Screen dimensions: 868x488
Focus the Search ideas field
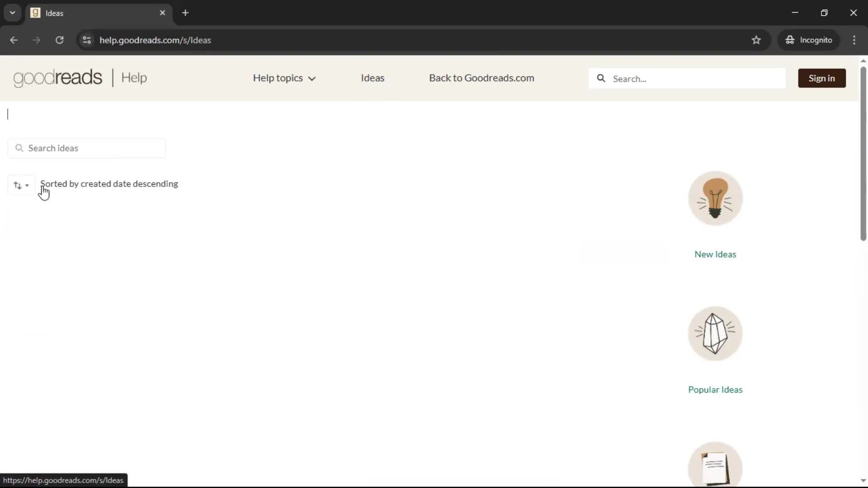coord(87,148)
